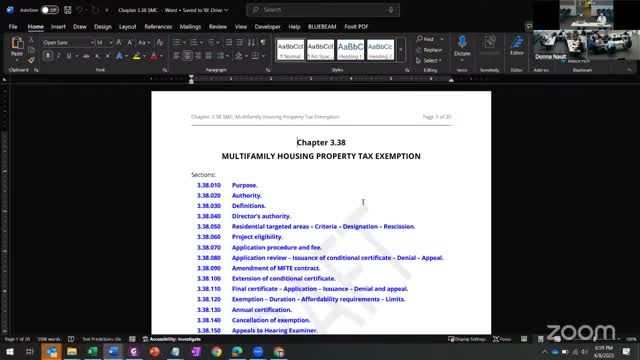Click the Show/Hide paragraph marks icon
The height and width of the screenshot is (360, 640).
click(x=263, y=42)
